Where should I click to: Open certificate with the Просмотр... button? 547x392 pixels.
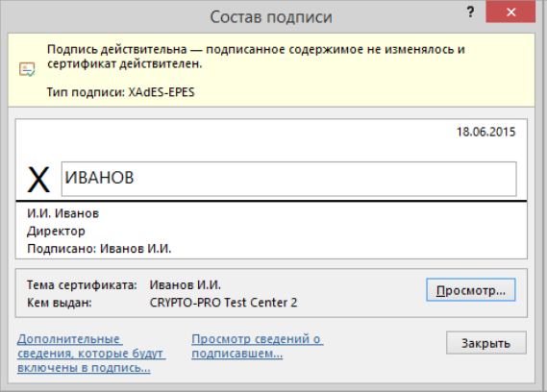[471, 290]
